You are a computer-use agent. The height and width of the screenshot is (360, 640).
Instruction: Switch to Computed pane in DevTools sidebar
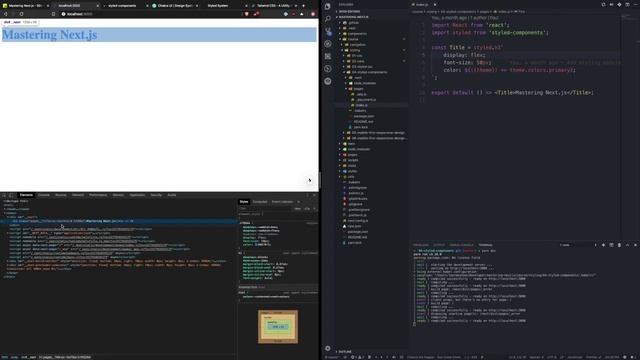pos(260,202)
